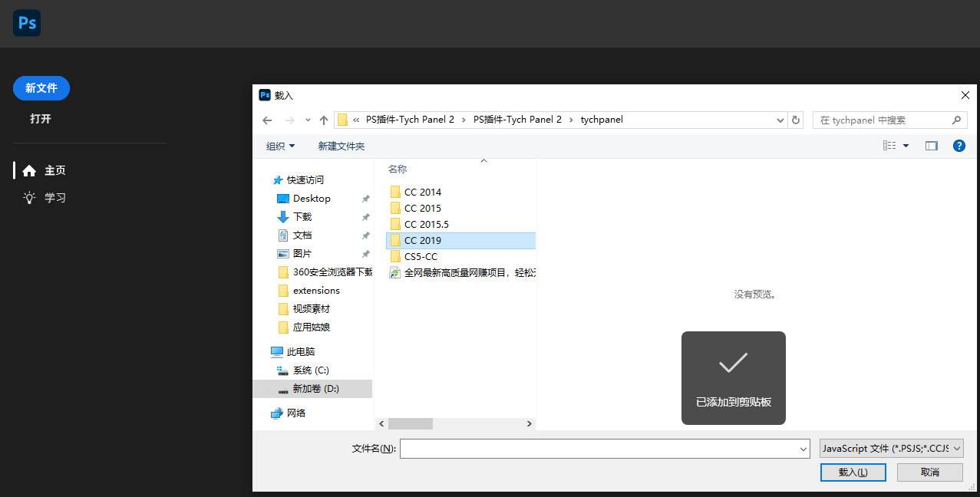The image size is (980, 497).
Task: Click the horizontal scrollbar in file list
Action: click(411, 423)
